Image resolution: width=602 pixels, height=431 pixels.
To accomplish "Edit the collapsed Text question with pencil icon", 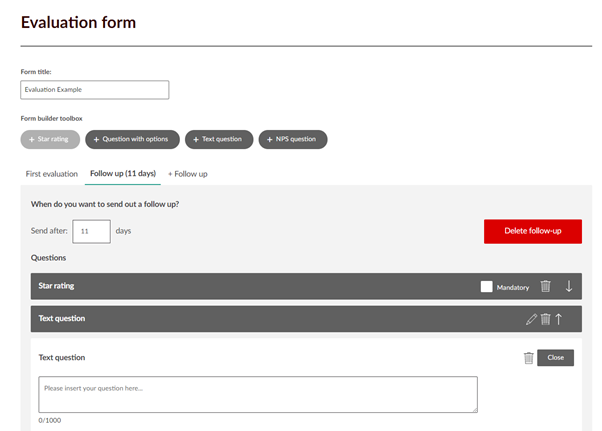I will point(531,319).
